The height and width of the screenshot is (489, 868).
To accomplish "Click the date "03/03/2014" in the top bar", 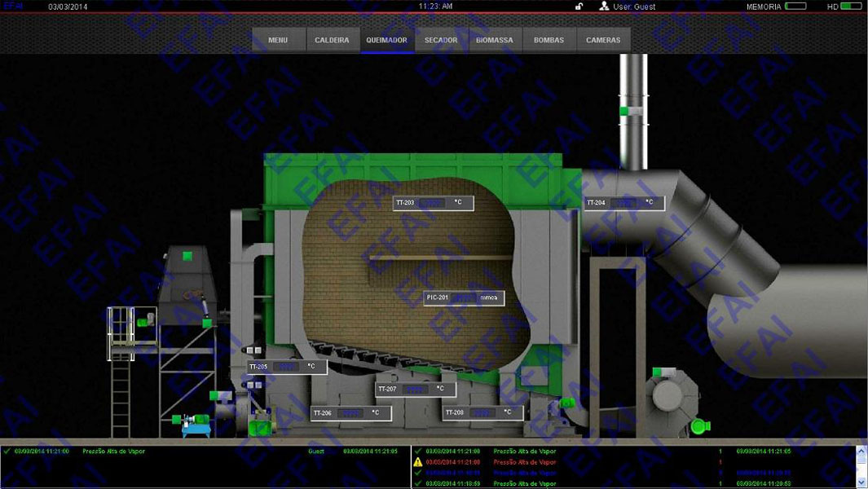I will [x=68, y=7].
